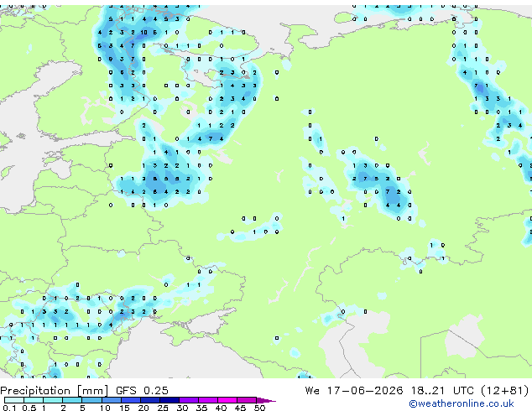Click the 0.1 mm lightest legend swatch
532x411 pixels.
[14, 400]
